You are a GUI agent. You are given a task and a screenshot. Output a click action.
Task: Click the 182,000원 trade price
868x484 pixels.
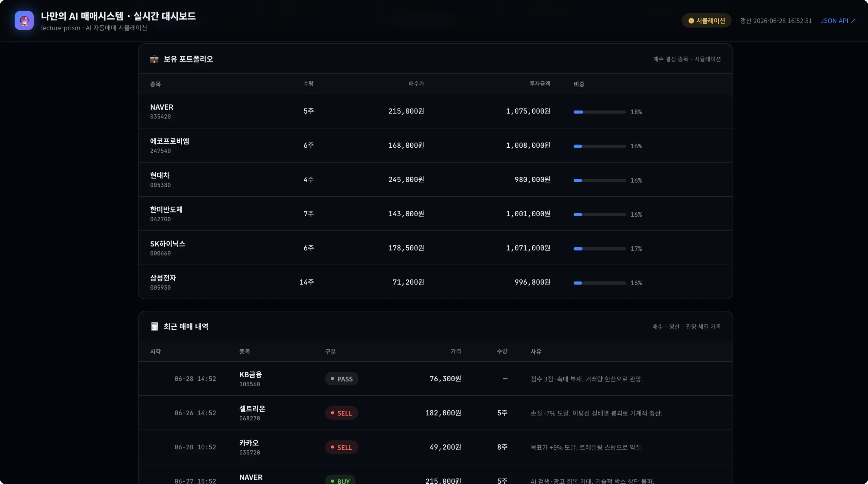point(443,413)
